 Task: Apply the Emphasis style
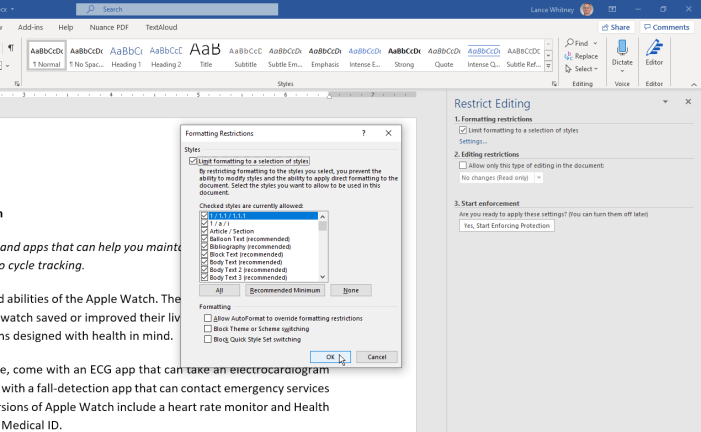(x=325, y=55)
